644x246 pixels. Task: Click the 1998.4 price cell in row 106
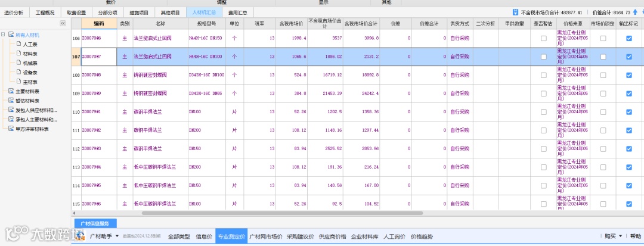[x=291, y=38]
